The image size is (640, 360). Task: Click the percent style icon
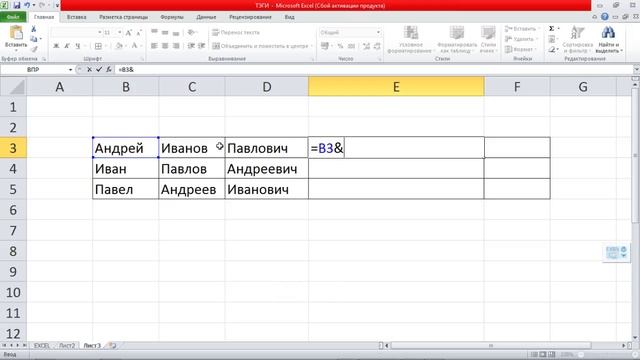click(x=340, y=46)
